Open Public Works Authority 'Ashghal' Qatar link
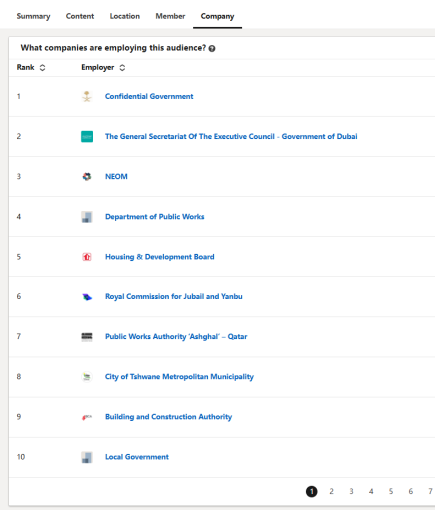 click(176, 336)
